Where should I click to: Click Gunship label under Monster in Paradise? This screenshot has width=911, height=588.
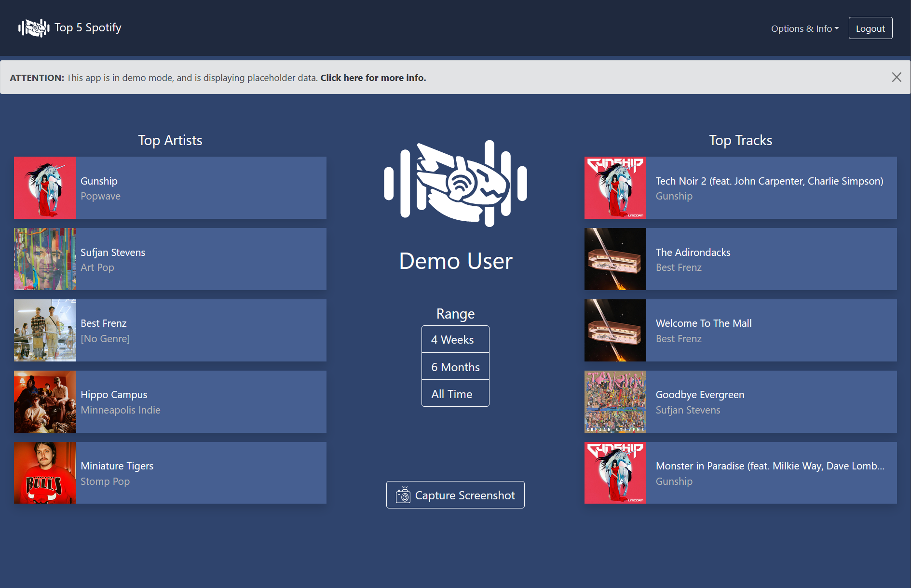click(x=674, y=481)
